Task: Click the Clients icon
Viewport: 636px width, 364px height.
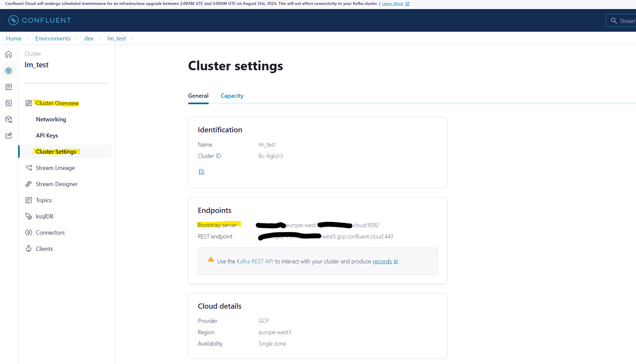Action: click(28, 248)
